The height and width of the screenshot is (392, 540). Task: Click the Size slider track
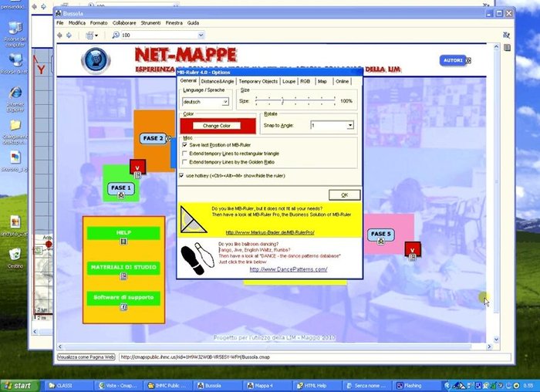295,101
